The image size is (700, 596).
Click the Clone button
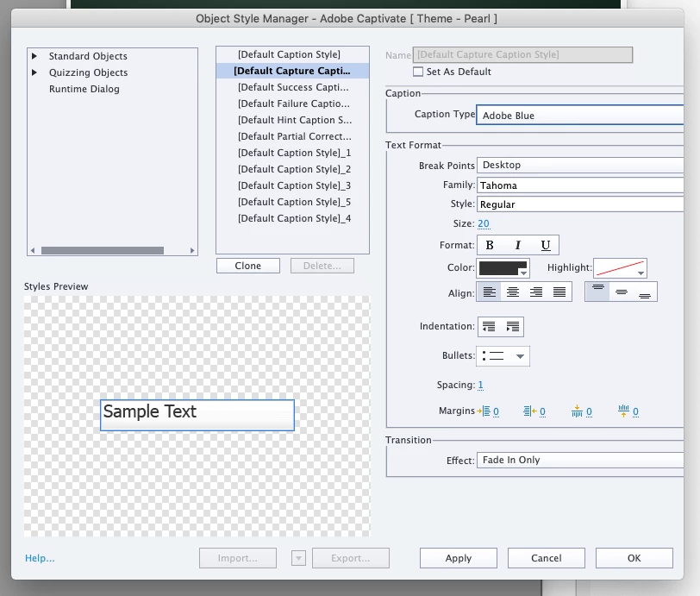[x=248, y=266]
